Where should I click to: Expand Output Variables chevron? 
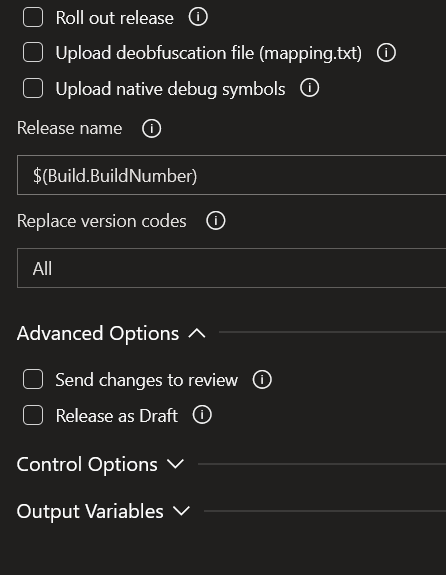click(x=181, y=511)
